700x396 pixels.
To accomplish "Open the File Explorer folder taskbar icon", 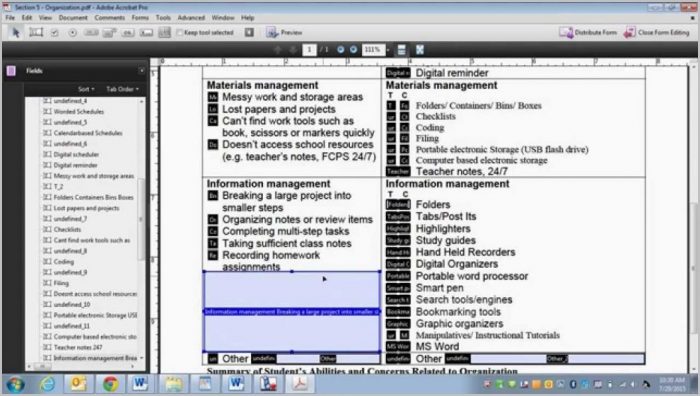I will click(x=174, y=384).
